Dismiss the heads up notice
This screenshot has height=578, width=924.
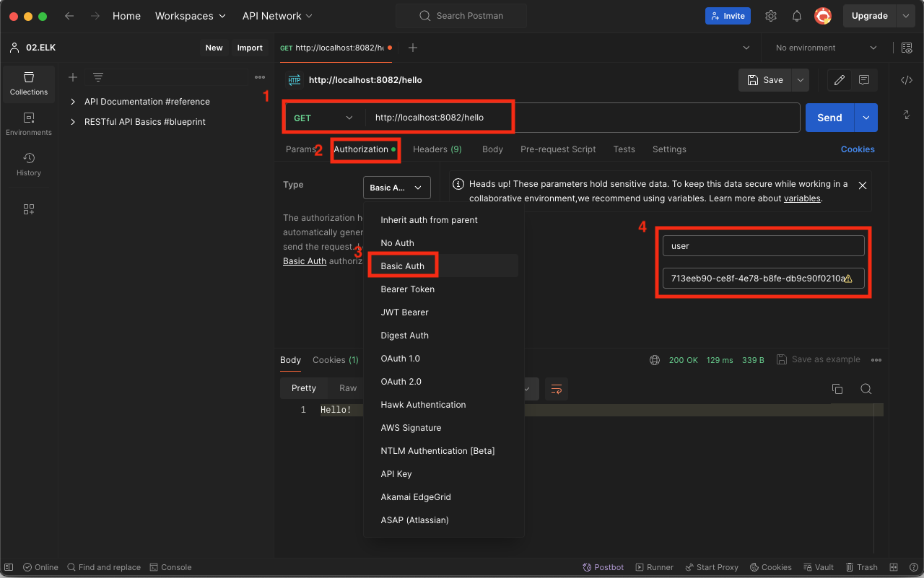click(862, 185)
